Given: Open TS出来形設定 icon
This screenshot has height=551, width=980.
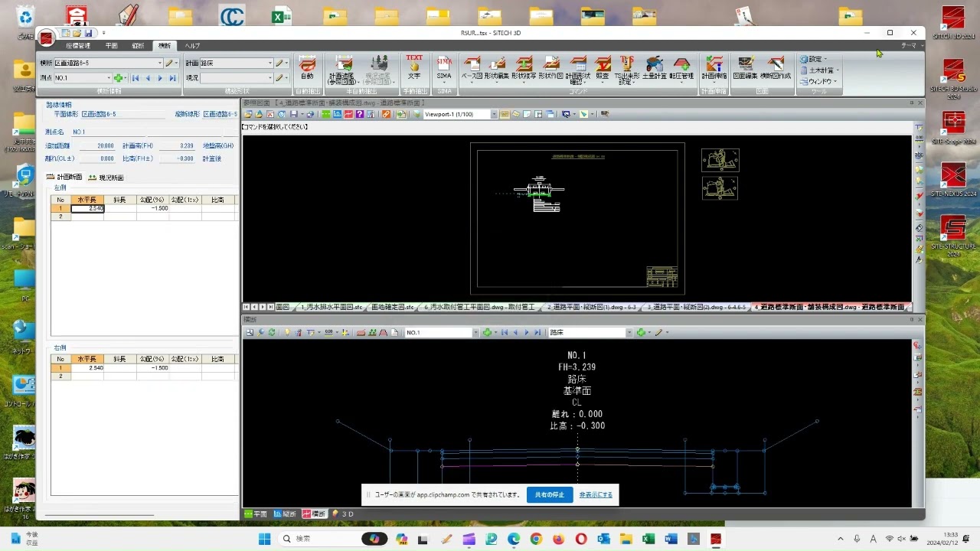Looking at the screenshot, I should tap(627, 69).
